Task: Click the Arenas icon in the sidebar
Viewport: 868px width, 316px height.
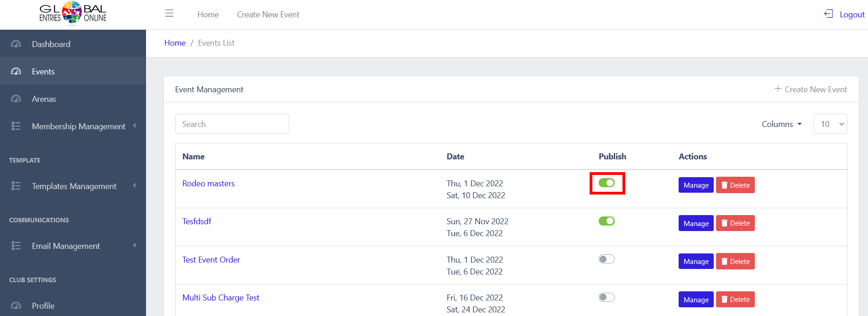Action: (16, 99)
